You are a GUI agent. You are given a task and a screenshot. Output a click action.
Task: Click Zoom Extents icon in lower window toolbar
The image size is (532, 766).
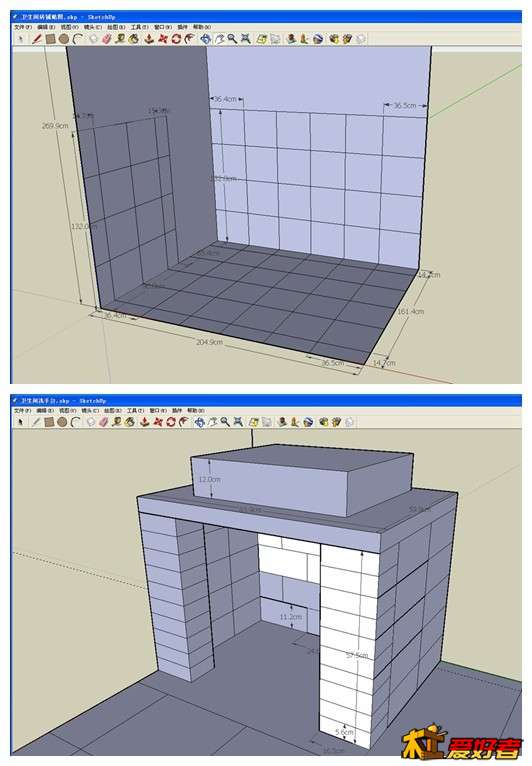238,422
